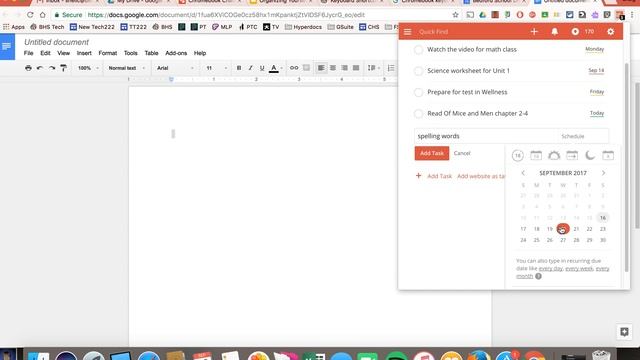Open the Arial font dropdown
The width and height of the screenshot is (640, 360).
pos(175,68)
